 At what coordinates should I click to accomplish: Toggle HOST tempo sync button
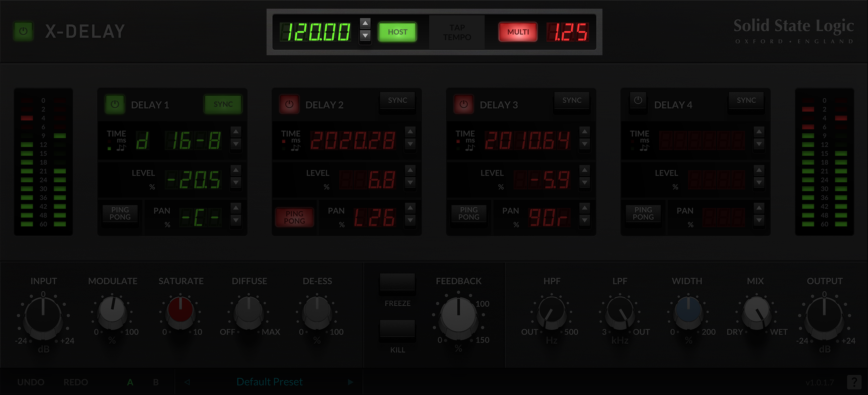(x=397, y=32)
